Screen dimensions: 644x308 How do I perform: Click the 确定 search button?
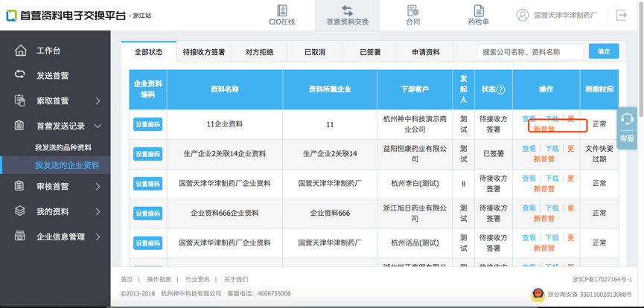click(x=604, y=51)
